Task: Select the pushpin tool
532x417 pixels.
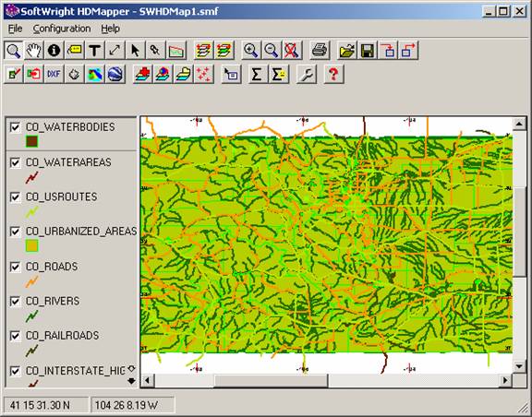Action: [155, 51]
